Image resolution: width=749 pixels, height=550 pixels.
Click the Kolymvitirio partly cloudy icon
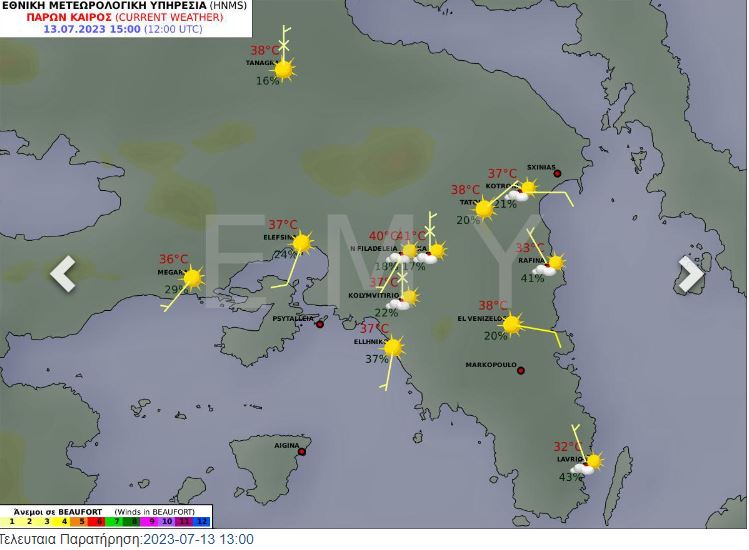(404, 299)
